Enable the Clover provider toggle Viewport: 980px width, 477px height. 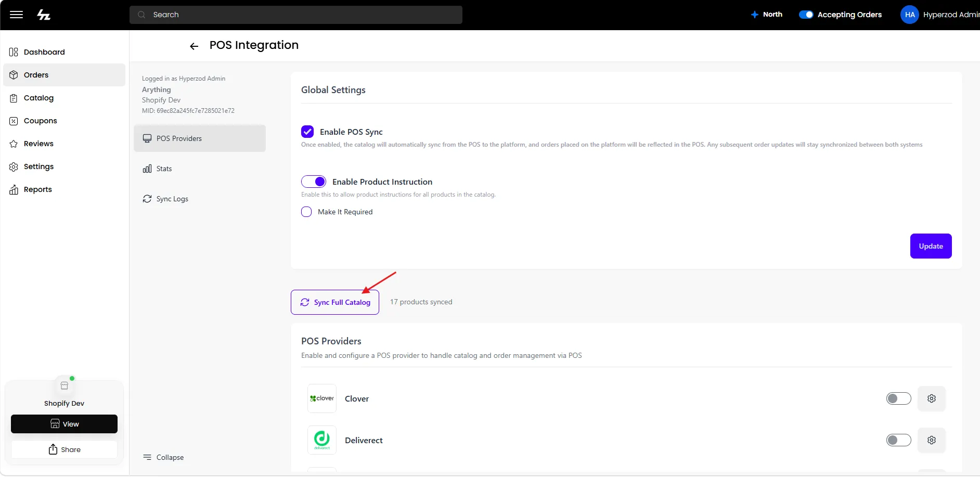tap(899, 398)
